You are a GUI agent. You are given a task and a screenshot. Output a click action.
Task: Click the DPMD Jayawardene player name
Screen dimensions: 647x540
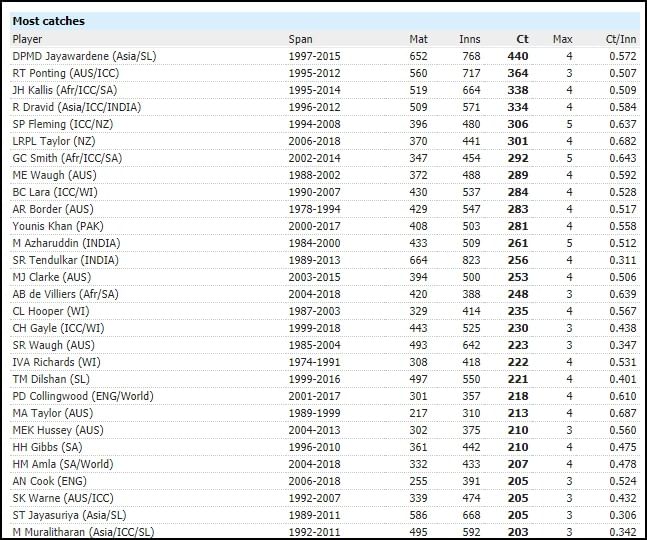pyautogui.click(x=84, y=56)
